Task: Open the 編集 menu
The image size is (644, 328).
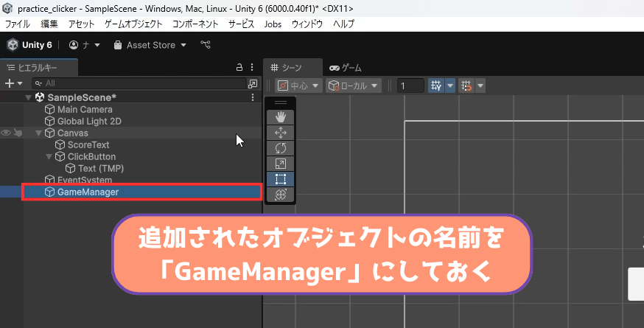Action: (x=49, y=24)
